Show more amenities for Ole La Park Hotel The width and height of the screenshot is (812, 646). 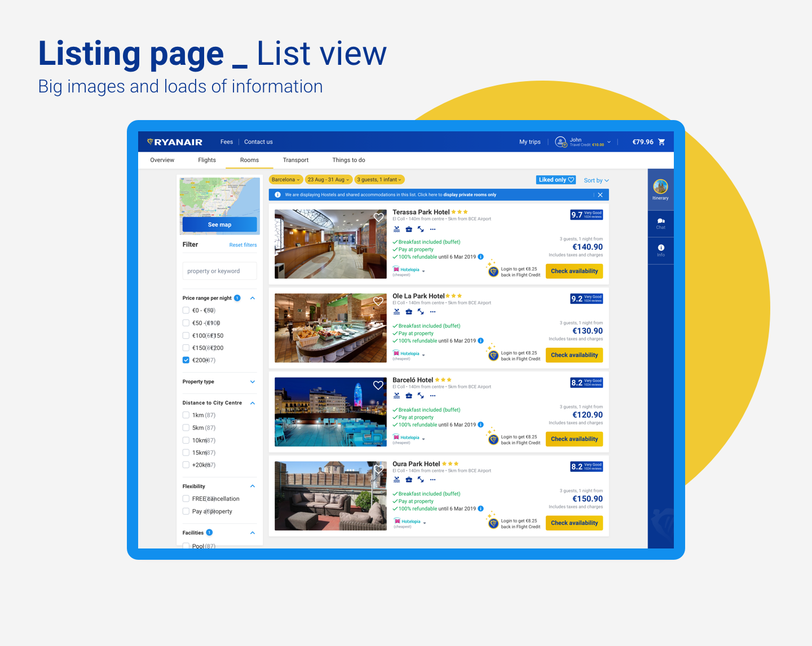(x=433, y=312)
